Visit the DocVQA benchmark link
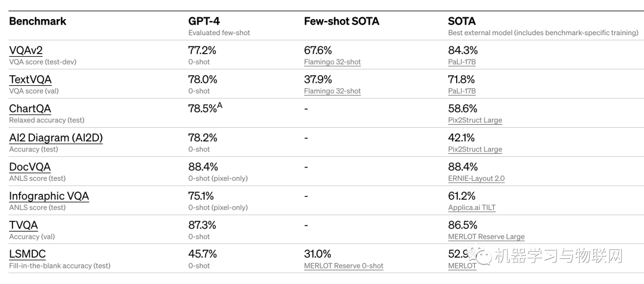The image size is (644, 284). point(30,167)
